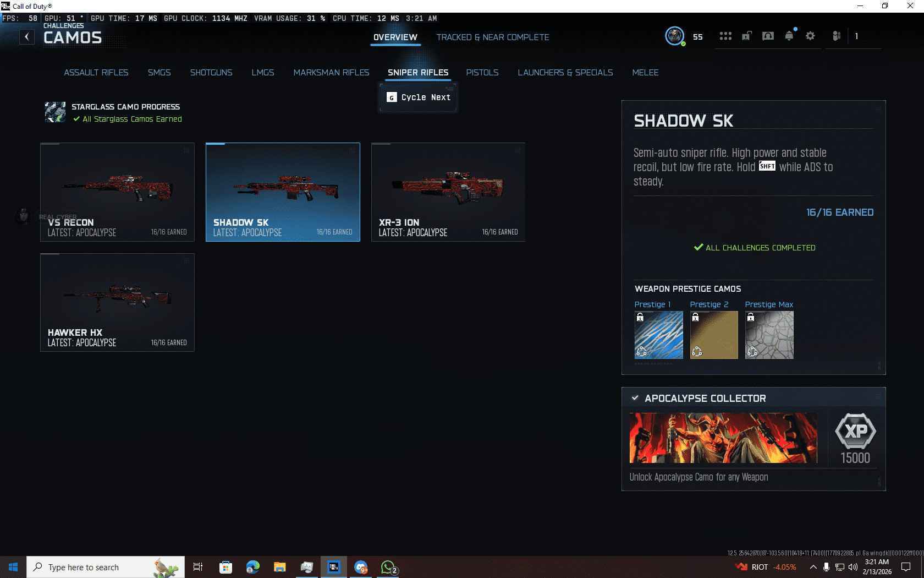Click the Windows search box
This screenshot has height=578, width=924.
pyautogui.click(x=106, y=567)
